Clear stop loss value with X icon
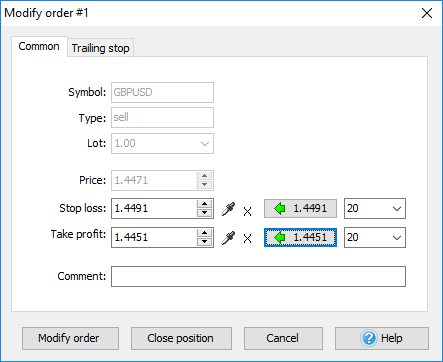The width and height of the screenshot is (443, 362). point(247,211)
